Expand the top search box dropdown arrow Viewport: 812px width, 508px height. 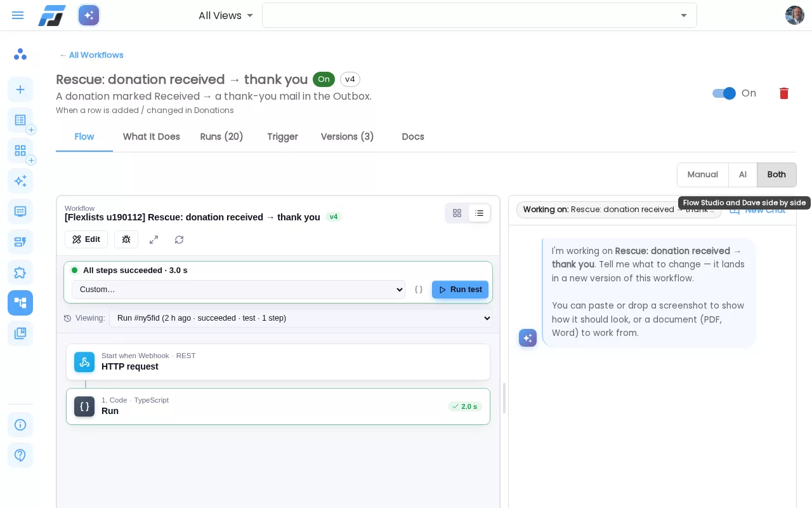684,15
